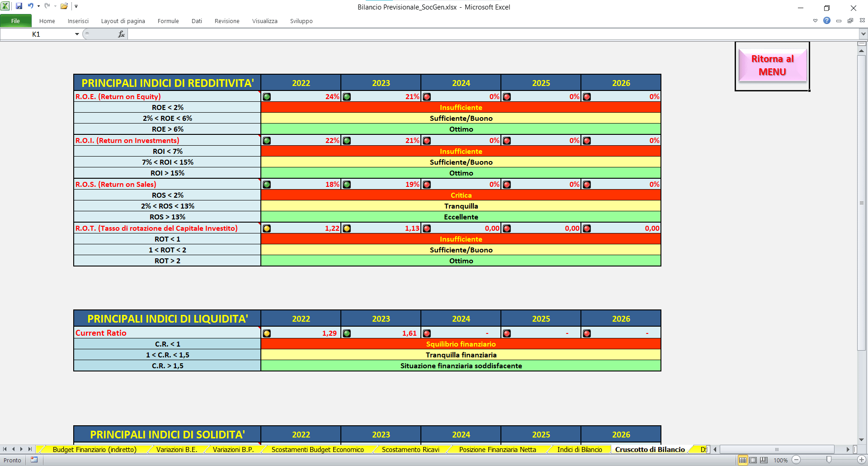Click the yellow ROT 2023 indicator light
Screen dimensions: 868x466
347,228
